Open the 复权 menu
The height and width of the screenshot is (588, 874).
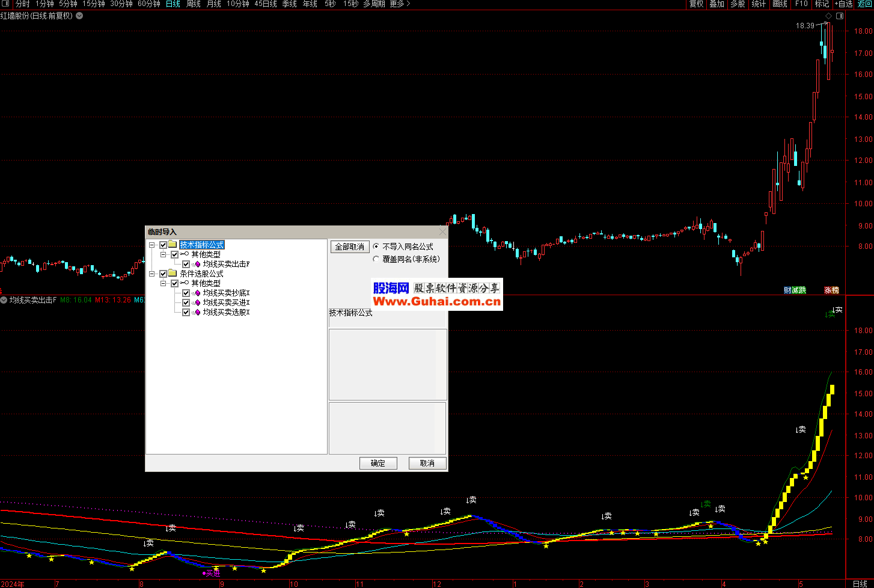coord(697,4)
